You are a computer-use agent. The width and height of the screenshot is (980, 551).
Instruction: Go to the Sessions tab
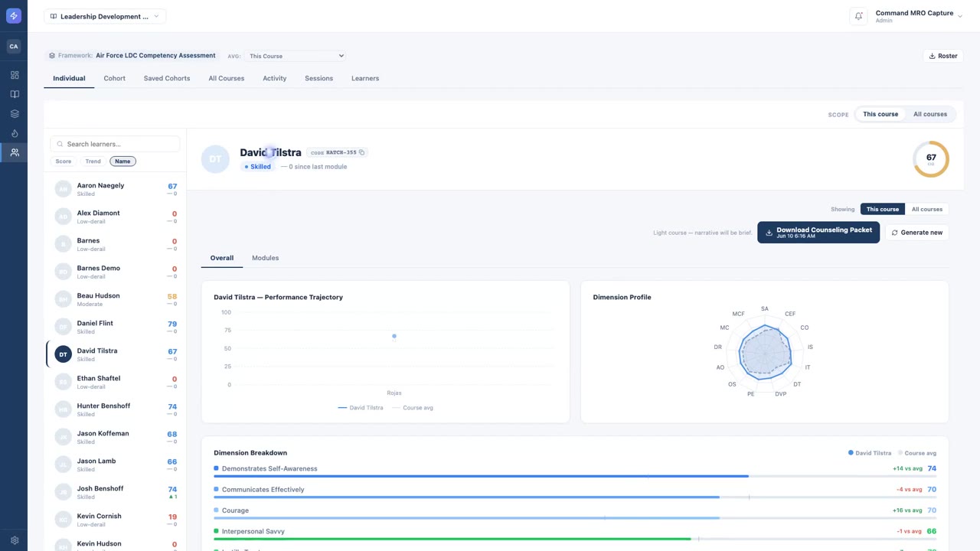pos(318,78)
